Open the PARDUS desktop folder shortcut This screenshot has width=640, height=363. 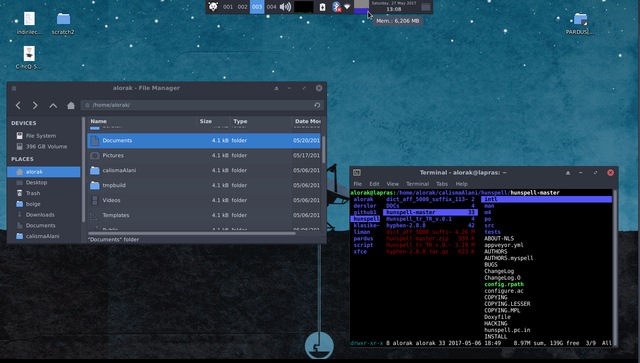tap(580, 24)
